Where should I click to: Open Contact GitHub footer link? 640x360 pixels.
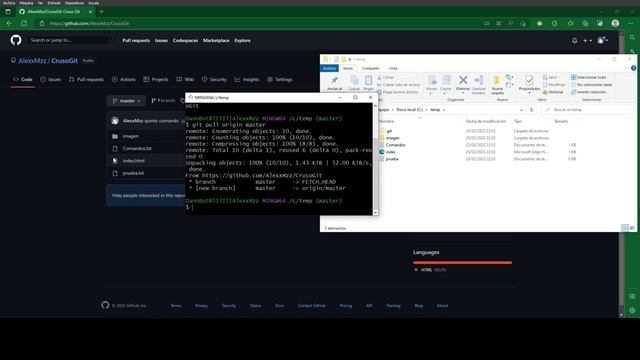[x=312, y=306]
